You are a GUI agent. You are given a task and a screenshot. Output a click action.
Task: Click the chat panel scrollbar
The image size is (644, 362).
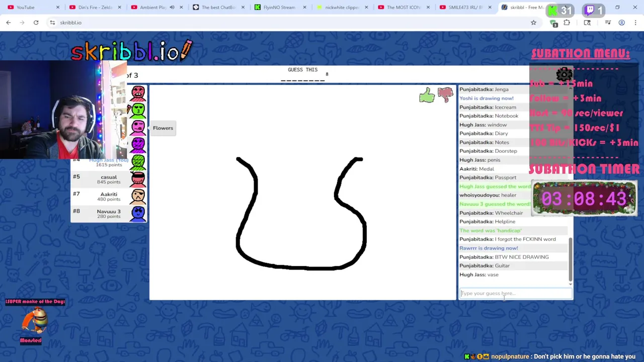point(570,259)
